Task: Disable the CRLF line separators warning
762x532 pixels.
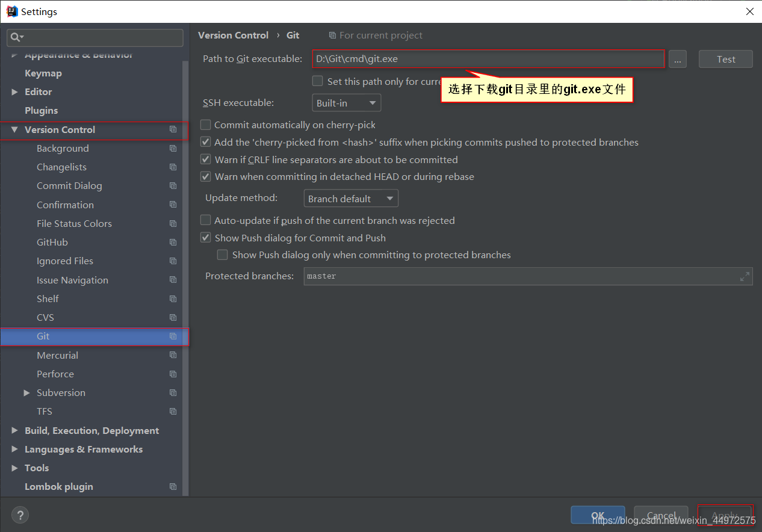Action: click(205, 159)
